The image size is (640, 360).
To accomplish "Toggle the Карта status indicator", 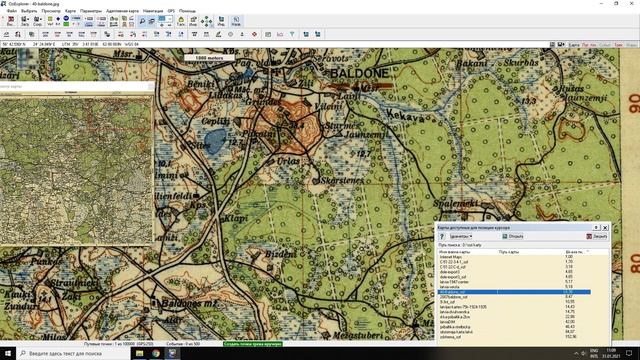I will tap(574, 44).
